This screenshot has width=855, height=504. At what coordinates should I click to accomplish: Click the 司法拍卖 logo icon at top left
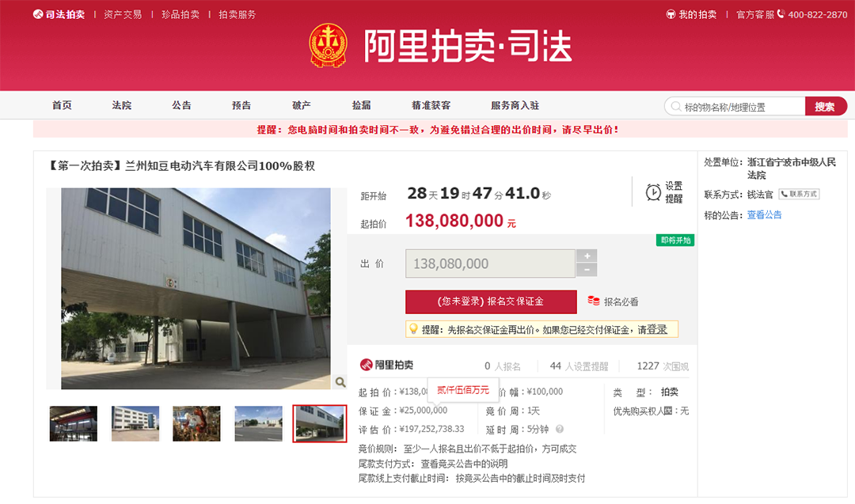(x=38, y=14)
